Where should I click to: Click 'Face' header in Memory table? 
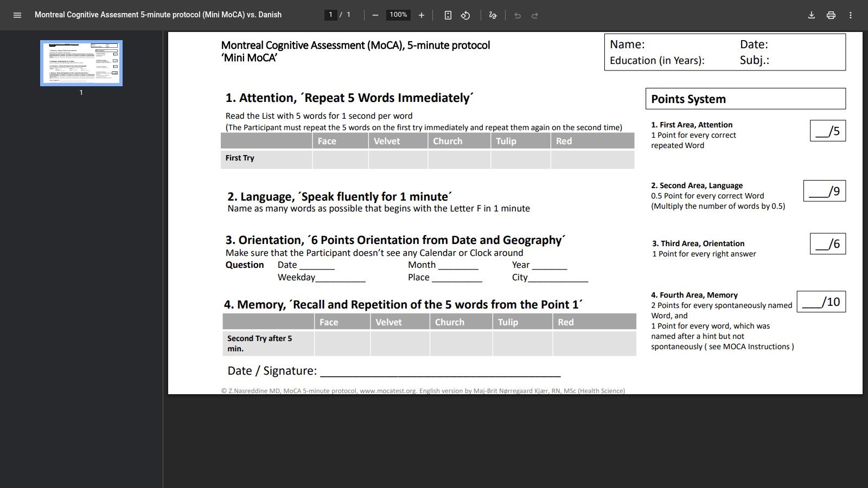click(329, 322)
